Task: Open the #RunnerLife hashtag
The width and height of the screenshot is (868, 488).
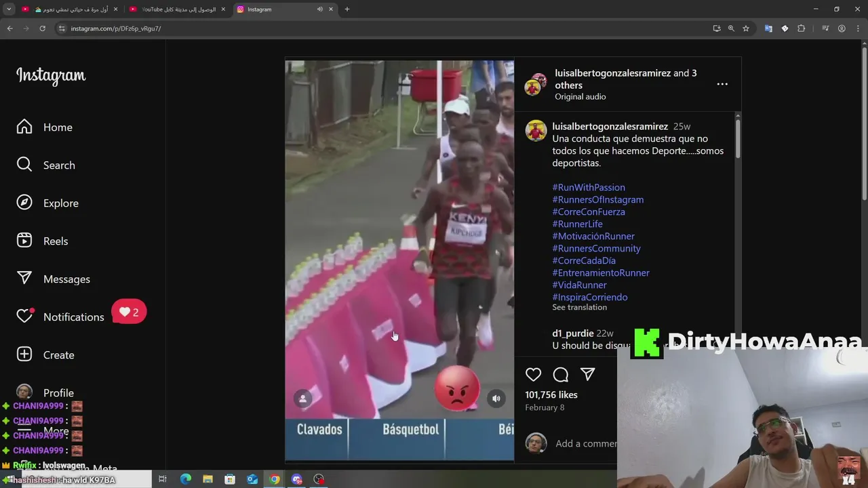Action: [577, 224]
